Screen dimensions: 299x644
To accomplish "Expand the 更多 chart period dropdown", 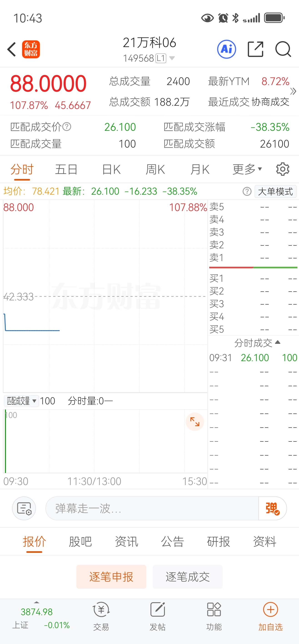I will pyautogui.click(x=247, y=169).
